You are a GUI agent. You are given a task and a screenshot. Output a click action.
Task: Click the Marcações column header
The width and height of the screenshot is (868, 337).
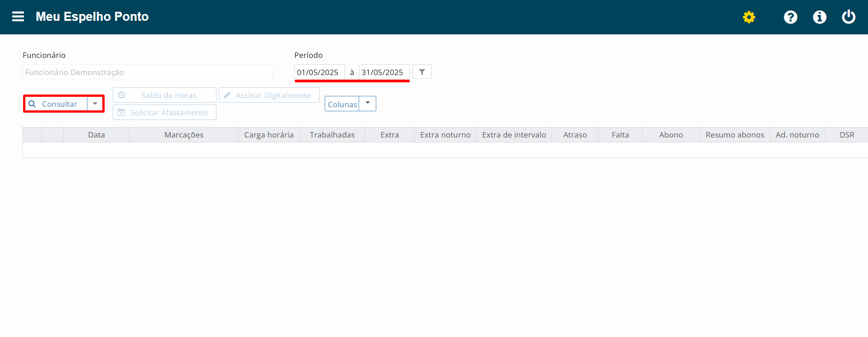[184, 135]
